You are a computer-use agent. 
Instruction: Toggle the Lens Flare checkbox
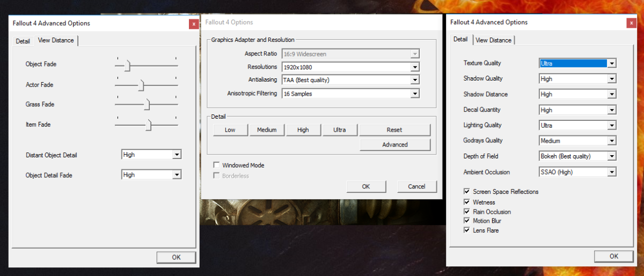(x=467, y=230)
